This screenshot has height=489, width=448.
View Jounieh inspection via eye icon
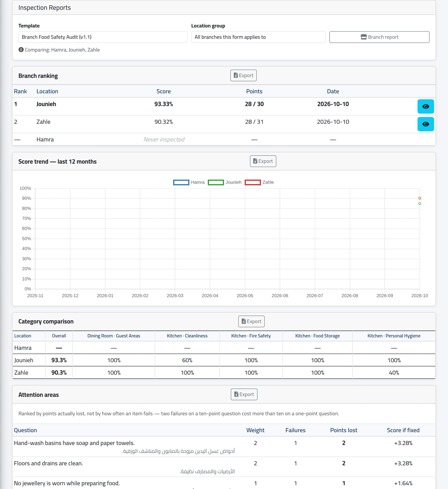[426, 106]
